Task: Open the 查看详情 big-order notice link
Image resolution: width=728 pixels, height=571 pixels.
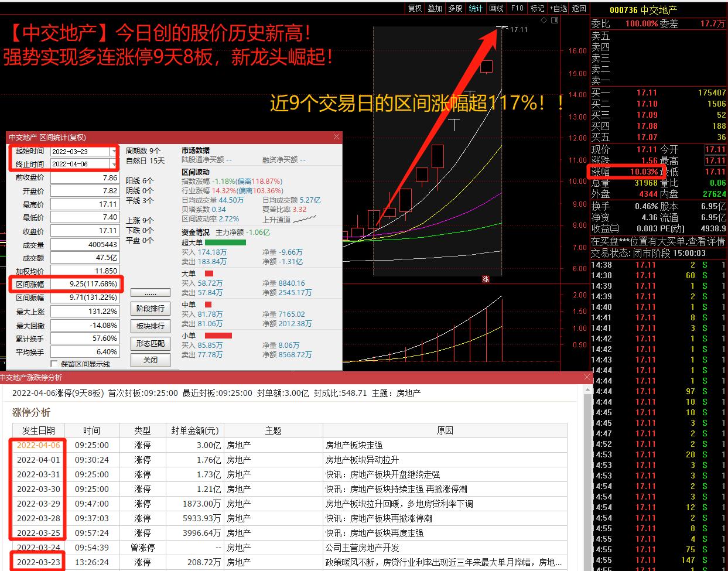Action: click(x=706, y=241)
